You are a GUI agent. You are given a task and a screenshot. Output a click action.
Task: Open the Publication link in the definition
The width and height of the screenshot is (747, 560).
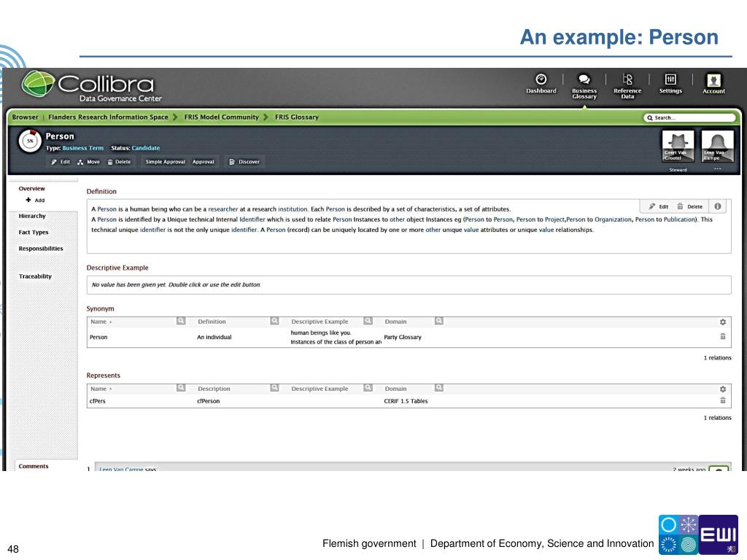679,219
